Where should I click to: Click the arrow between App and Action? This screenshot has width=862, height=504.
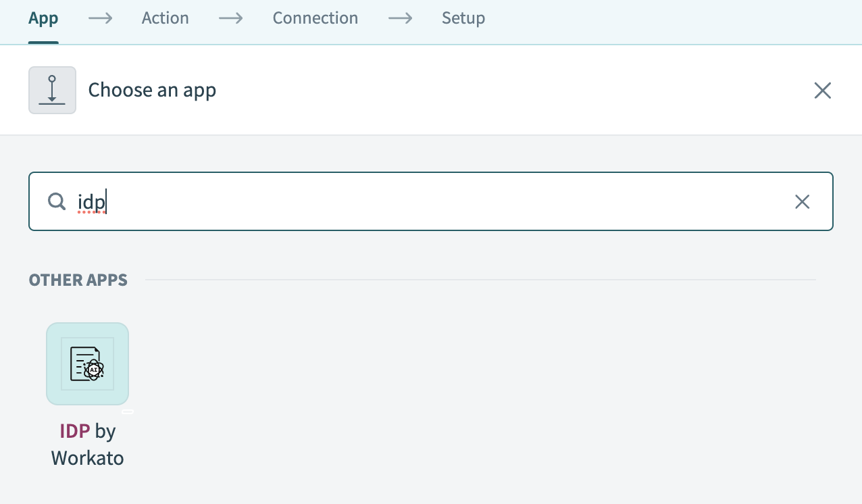(x=100, y=18)
